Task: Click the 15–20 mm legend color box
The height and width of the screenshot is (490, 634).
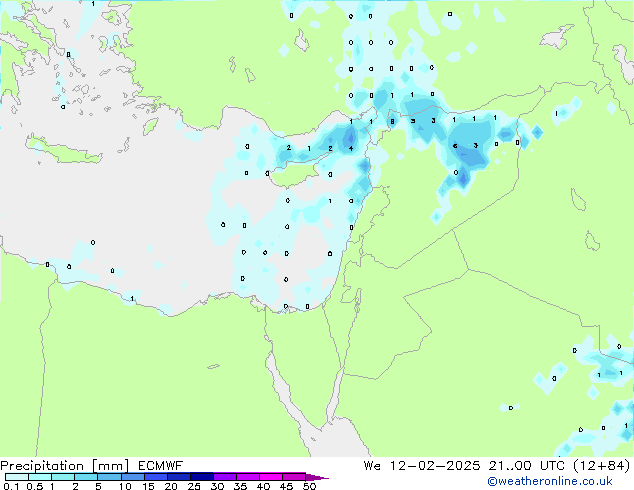Action: coord(155,477)
